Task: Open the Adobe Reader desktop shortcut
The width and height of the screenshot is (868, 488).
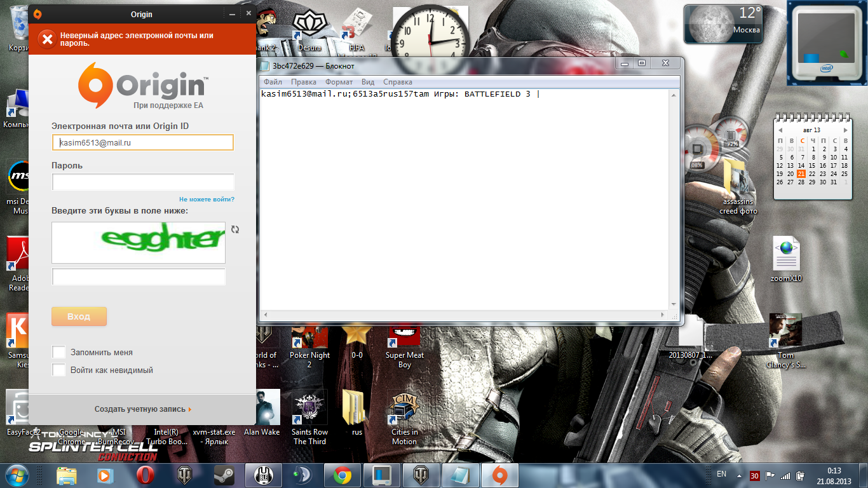Action: click(x=19, y=264)
